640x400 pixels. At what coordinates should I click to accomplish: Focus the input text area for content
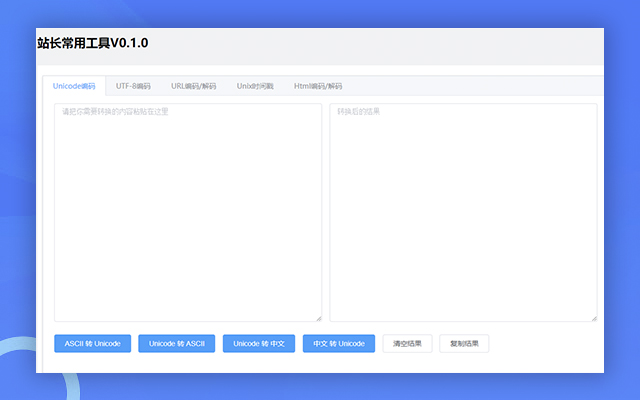coord(188,212)
